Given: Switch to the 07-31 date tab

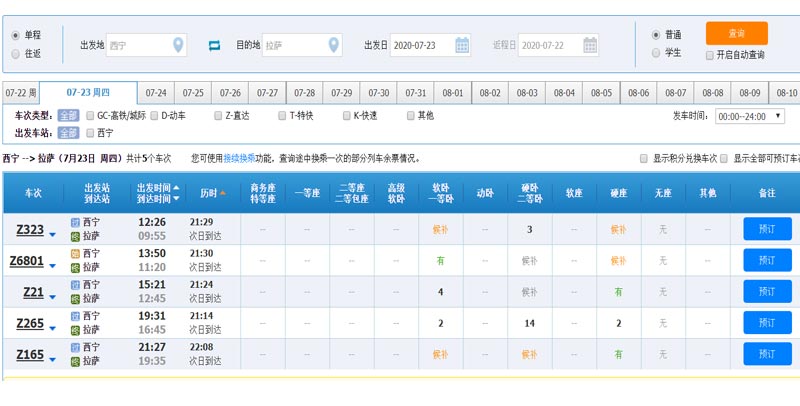Looking at the screenshot, I should [416, 93].
